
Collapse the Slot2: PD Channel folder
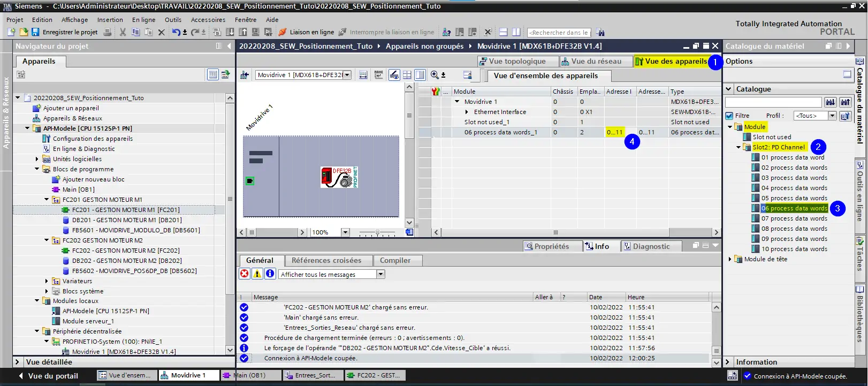(738, 147)
